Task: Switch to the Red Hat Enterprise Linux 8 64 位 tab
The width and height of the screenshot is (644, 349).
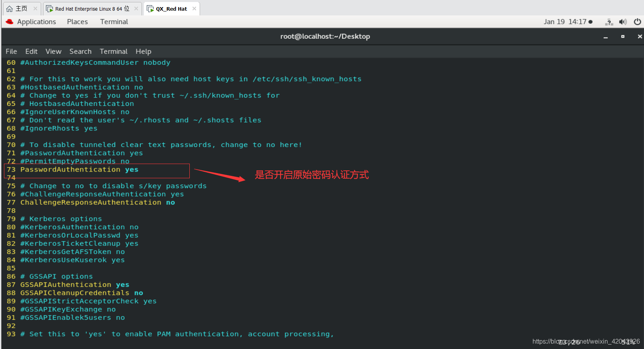Action: (x=92, y=9)
